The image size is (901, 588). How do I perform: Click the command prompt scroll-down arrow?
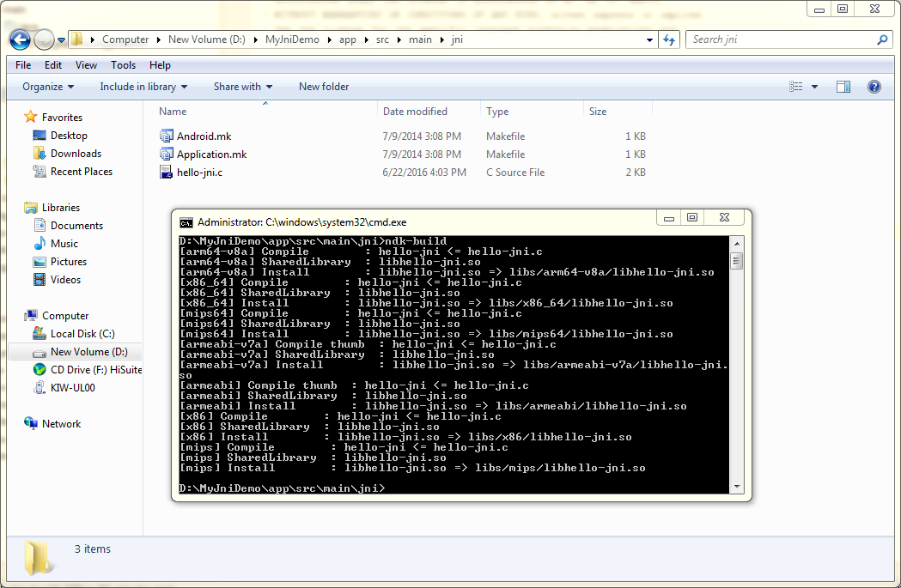coord(736,487)
